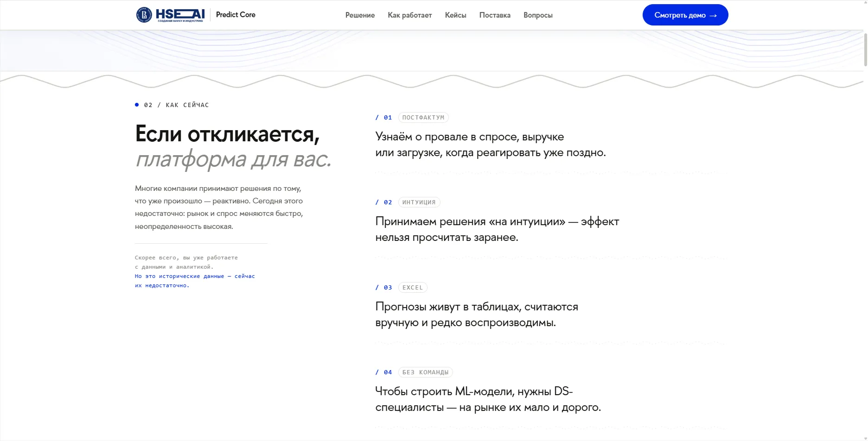Open the Как работает section

coord(410,15)
